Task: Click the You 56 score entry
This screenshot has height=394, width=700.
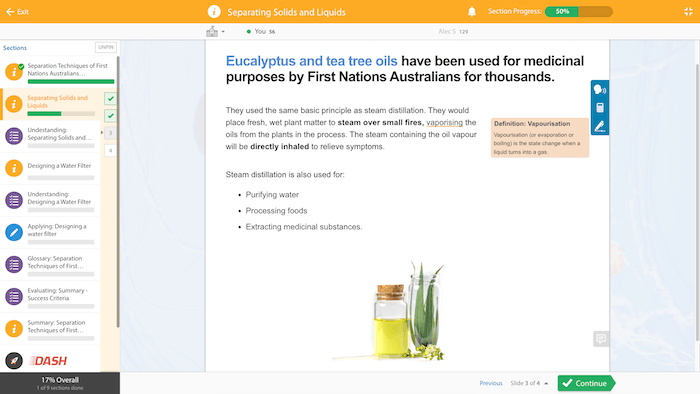Action: (x=261, y=32)
